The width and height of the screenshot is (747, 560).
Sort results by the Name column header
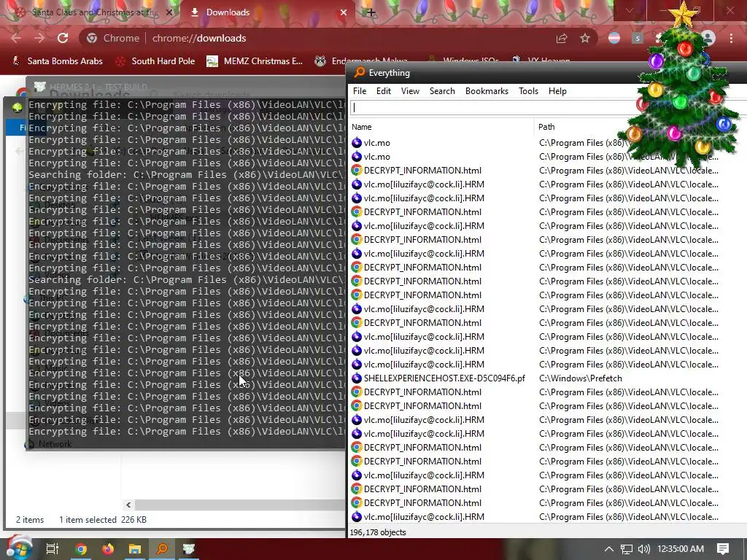pyautogui.click(x=441, y=127)
